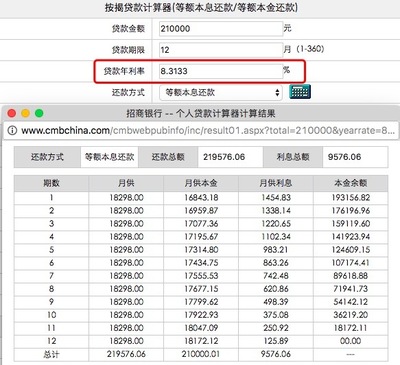Click the interest value 498.39
This screenshot has width=400, height=365.
(276, 302)
